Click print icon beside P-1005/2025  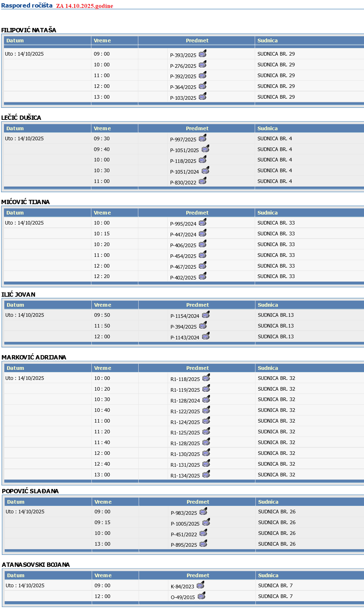pyautogui.click(x=206, y=523)
